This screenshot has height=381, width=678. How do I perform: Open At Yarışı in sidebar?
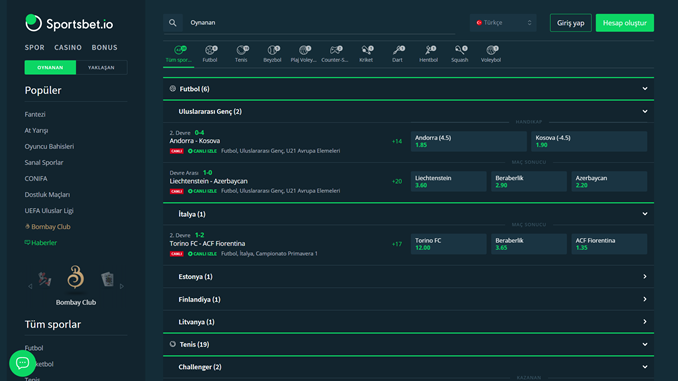point(36,131)
